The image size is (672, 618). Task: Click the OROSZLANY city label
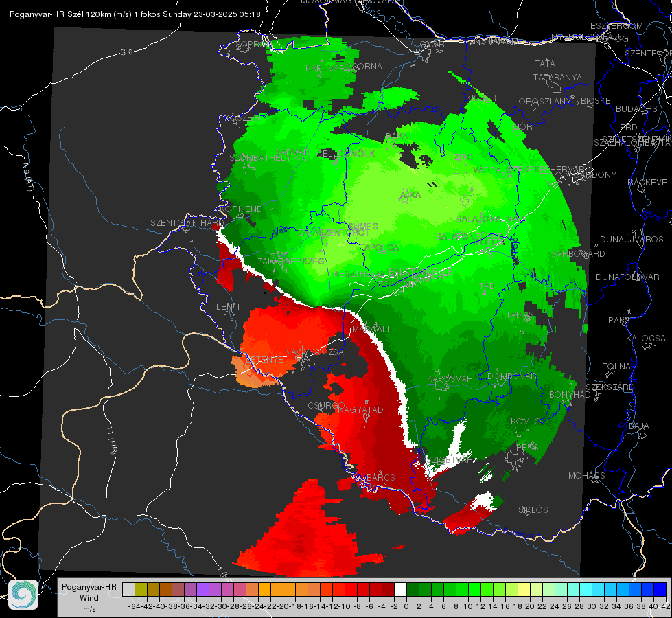[x=545, y=102]
